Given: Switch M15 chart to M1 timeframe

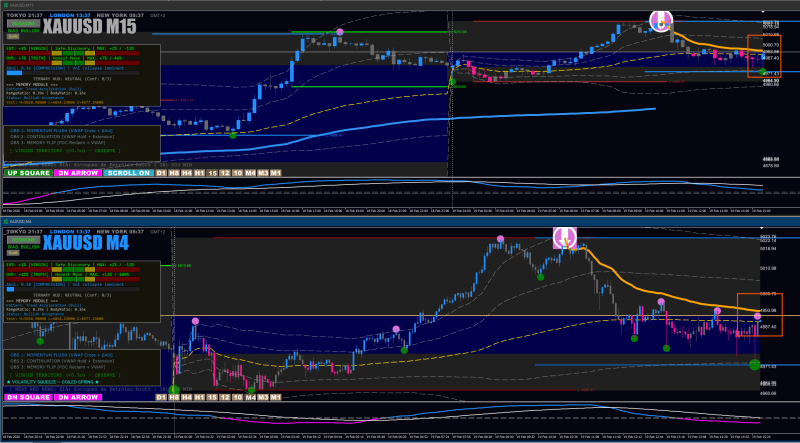Looking at the screenshot, I should coord(276,173).
